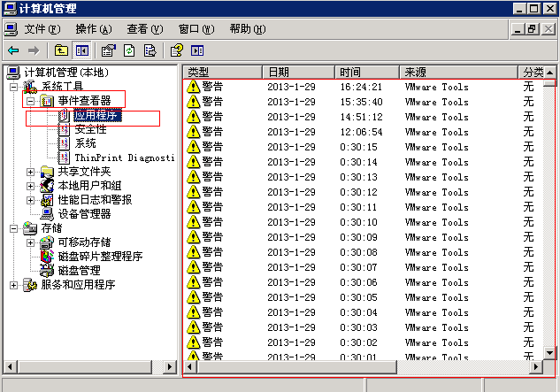Sort by the 来源 column header

point(458,73)
